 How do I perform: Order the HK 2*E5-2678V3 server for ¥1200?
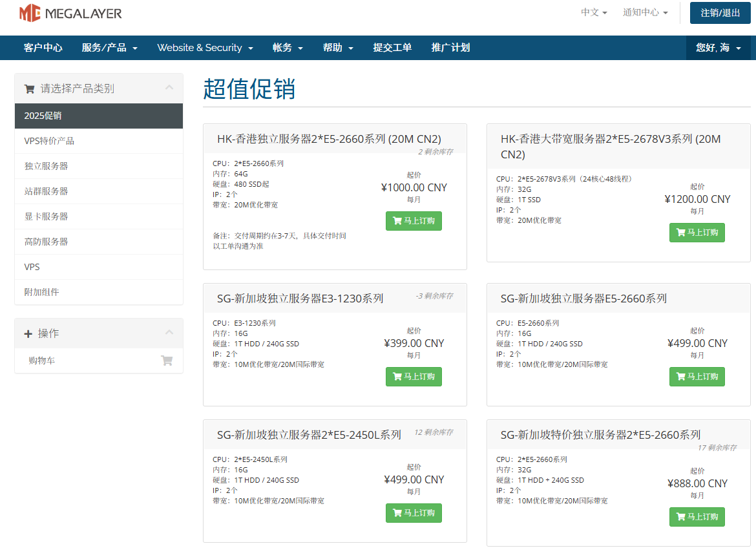697,233
